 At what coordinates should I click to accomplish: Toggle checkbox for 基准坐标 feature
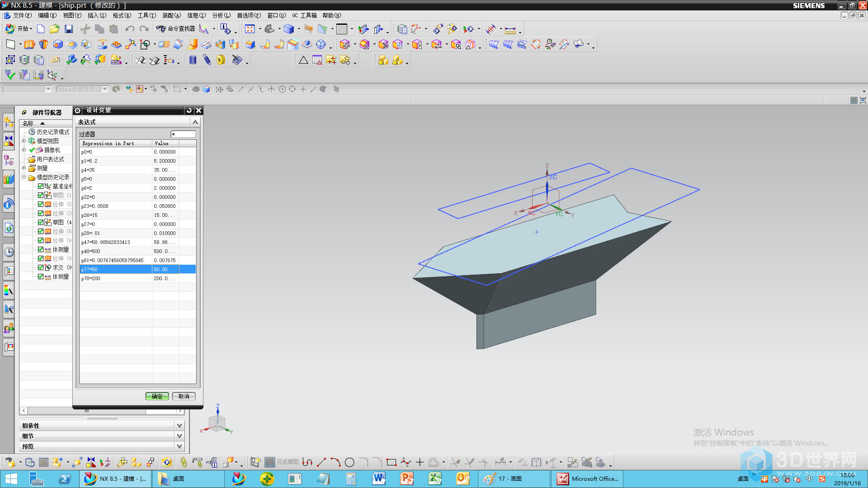41,186
